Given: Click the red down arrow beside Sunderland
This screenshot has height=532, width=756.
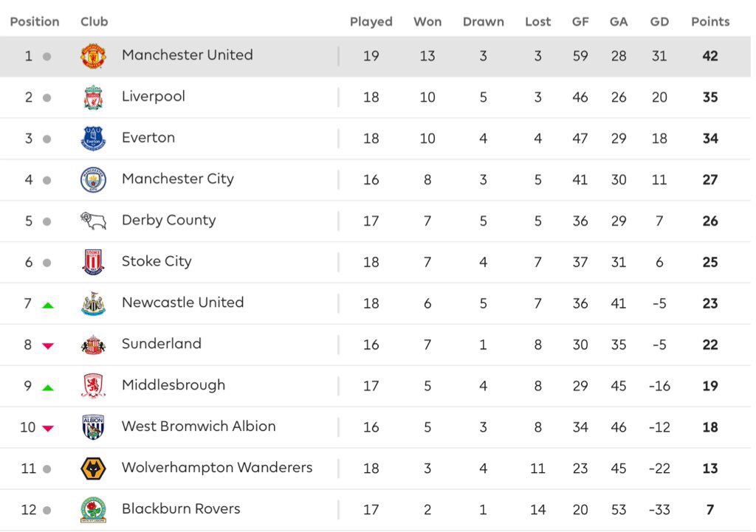Looking at the screenshot, I should coord(48,345).
